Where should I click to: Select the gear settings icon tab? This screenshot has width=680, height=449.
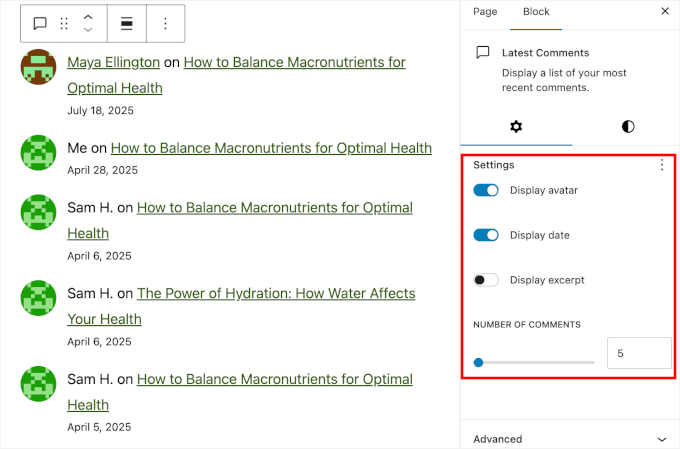(x=516, y=126)
